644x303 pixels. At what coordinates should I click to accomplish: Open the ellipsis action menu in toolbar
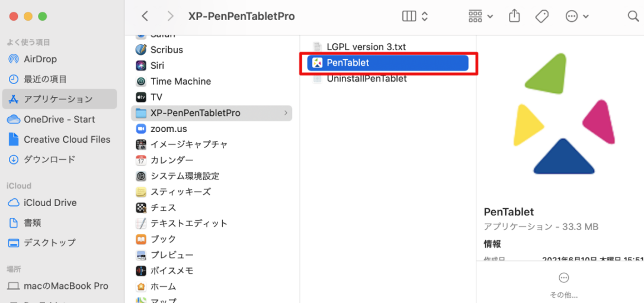(x=577, y=17)
